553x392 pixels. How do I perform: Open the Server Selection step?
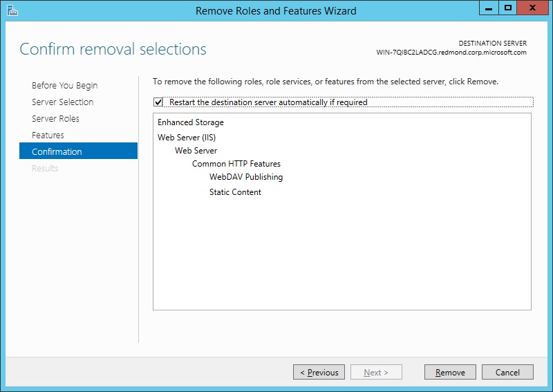(x=62, y=102)
